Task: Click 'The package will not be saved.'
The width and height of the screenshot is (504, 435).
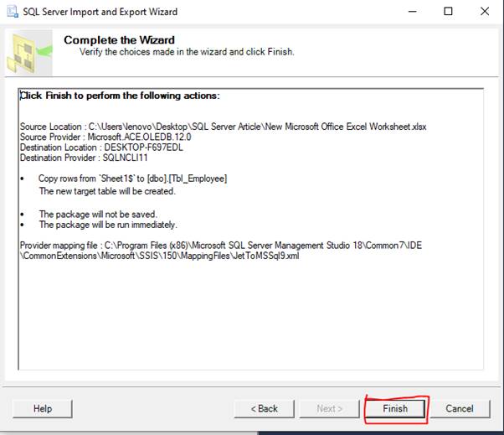Action: coord(98,215)
